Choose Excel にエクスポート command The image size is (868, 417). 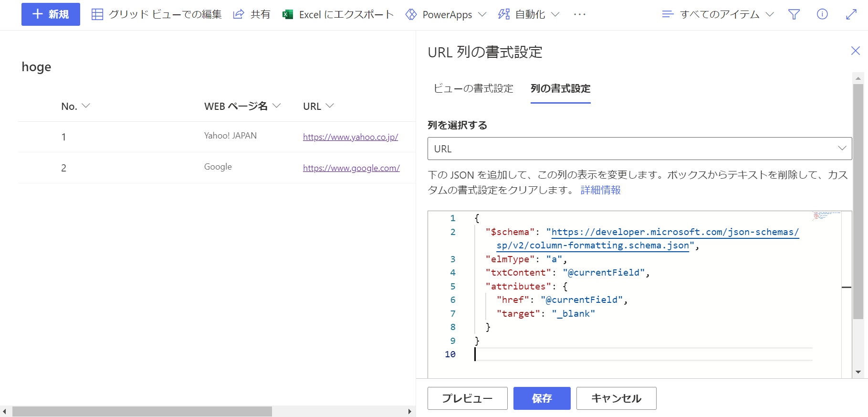[338, 14]
